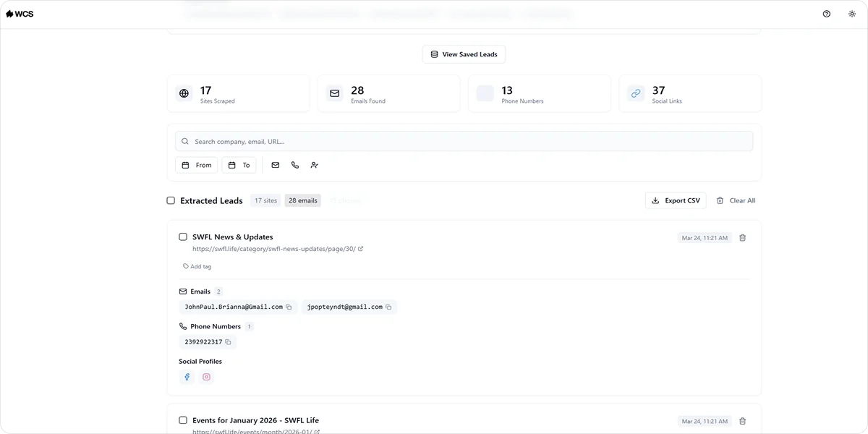Screen dimensions: 868x434
Task: Click the SWFL News & Updates title
Action: (x=233, y=237)
